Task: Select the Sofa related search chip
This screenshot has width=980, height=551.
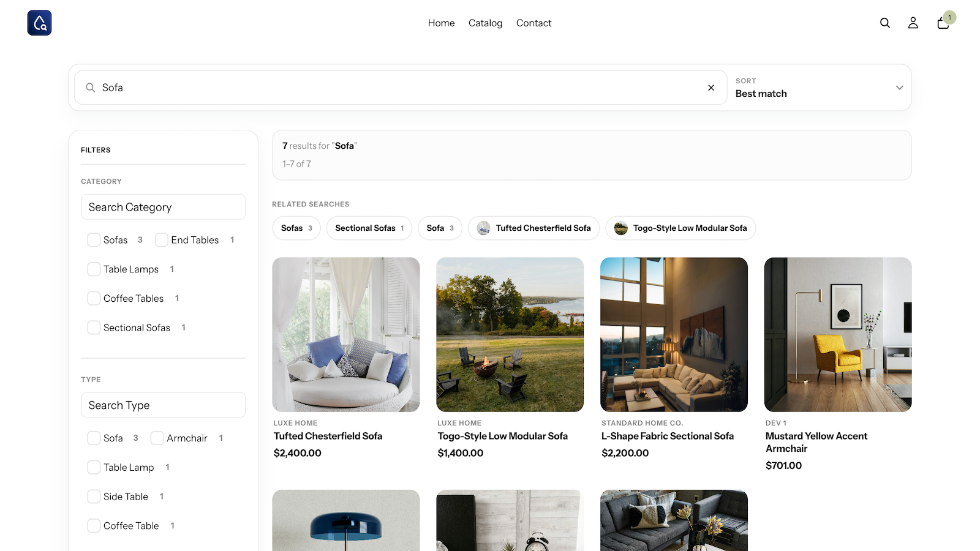Action: click(440, 228)
